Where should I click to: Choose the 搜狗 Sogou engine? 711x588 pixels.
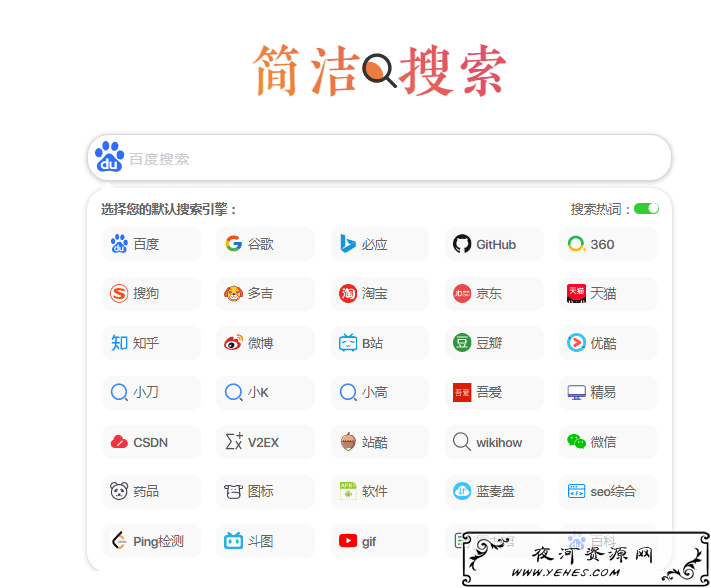click(151, 293)
